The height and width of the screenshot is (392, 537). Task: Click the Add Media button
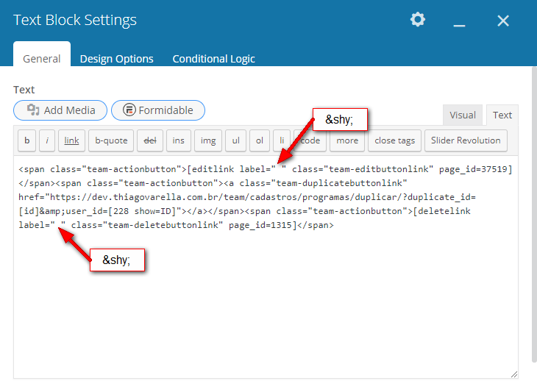click(60, 110)
